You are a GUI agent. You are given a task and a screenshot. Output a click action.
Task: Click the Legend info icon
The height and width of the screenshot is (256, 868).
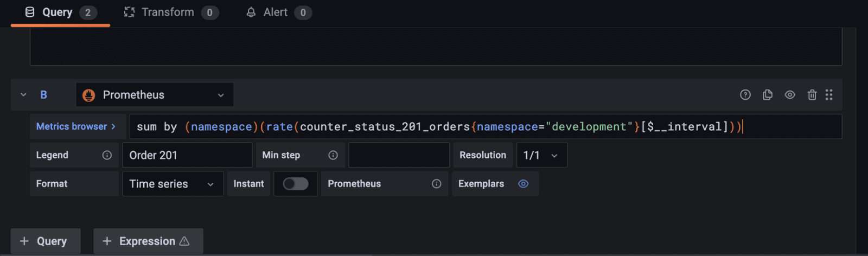(107, 155)
